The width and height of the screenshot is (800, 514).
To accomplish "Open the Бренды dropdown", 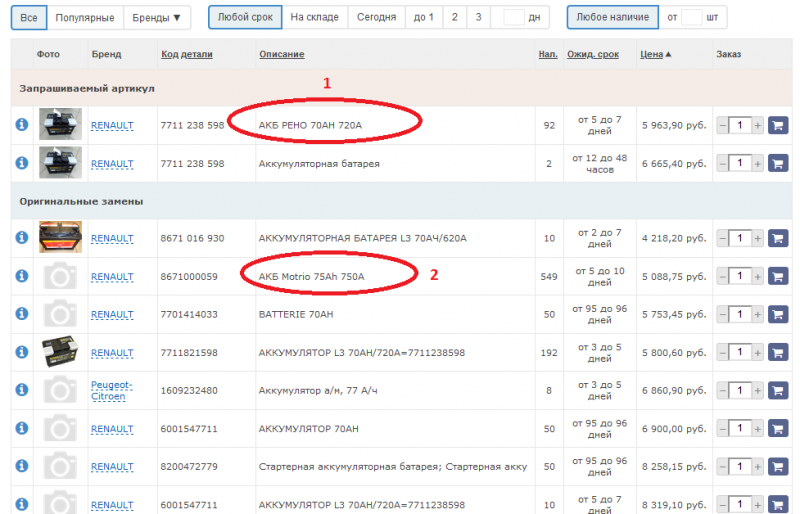I will coord(157,17).
